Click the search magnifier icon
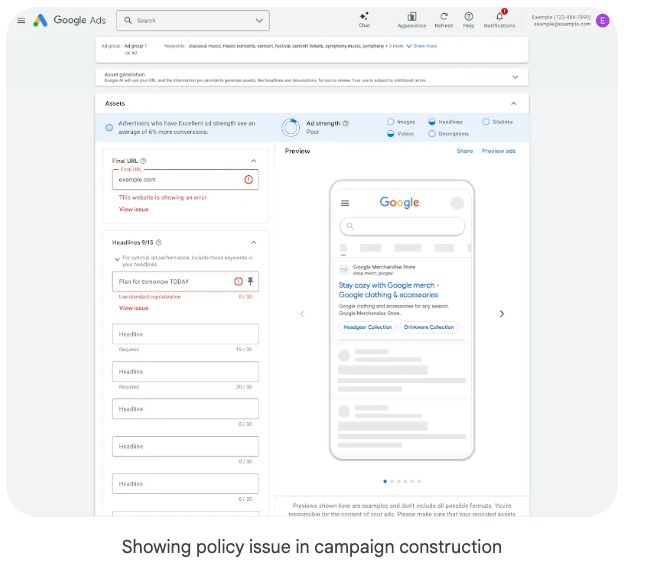Viewport: 647px width, 568px height. click(128, 20)
